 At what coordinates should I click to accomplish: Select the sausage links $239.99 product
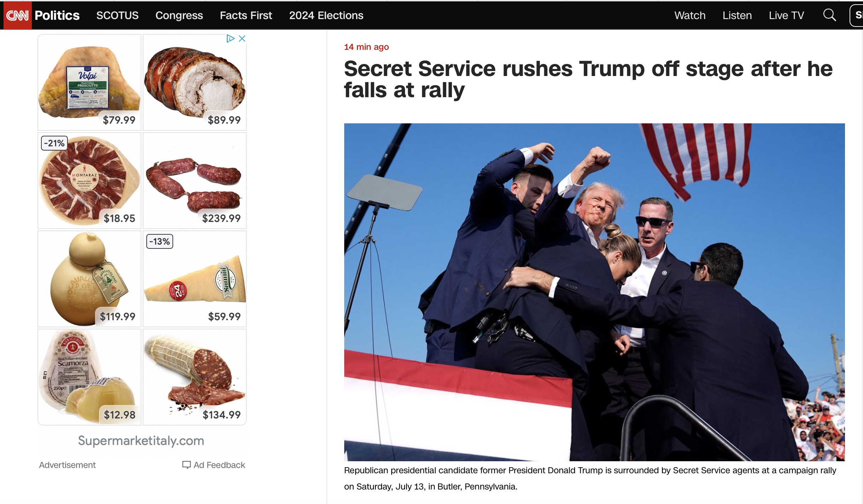(195, 181)
